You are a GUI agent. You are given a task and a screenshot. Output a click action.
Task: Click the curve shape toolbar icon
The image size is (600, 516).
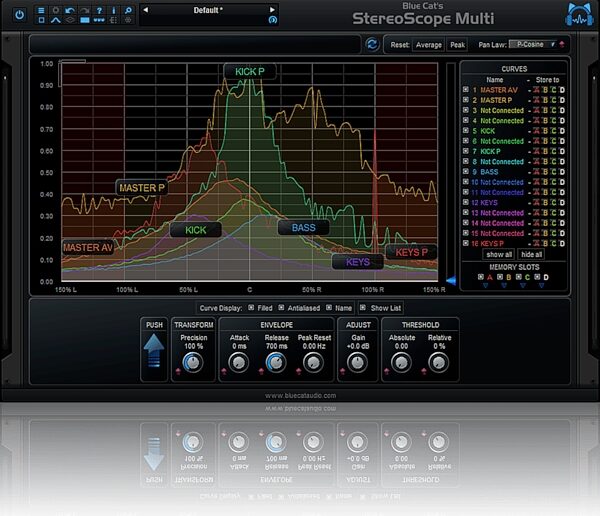56,20
